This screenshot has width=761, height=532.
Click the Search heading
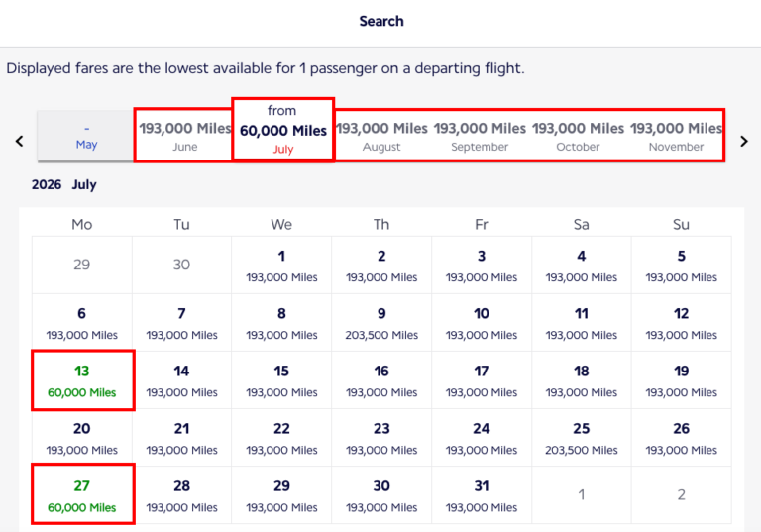tap(381, 21)
